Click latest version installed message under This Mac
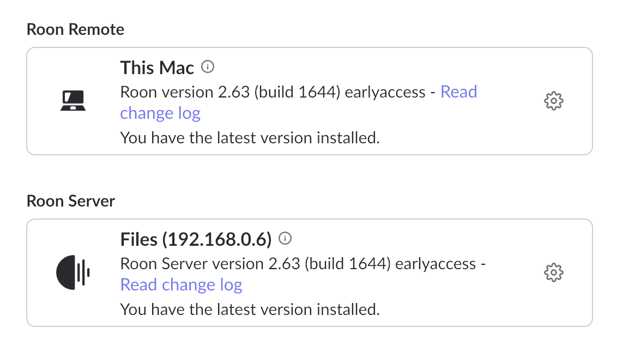Screen dimensions: 641x364 pyautogui.click(x=249, y=138)
